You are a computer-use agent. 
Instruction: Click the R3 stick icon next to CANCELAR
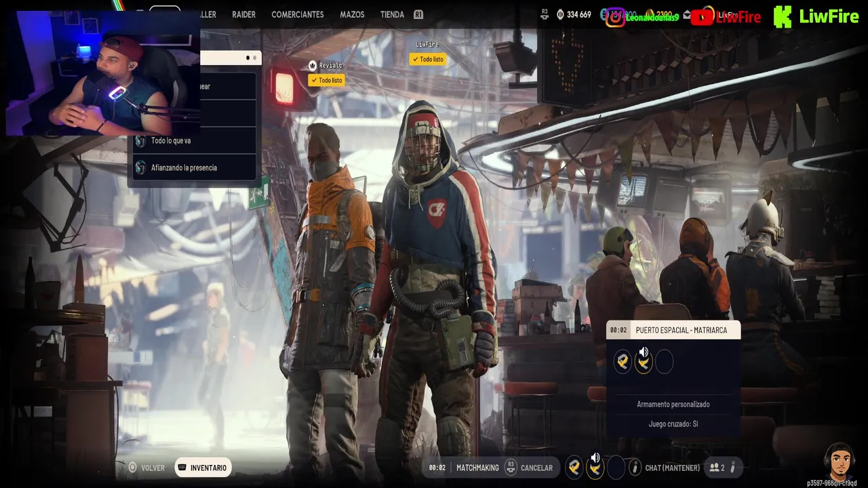(511, 468)
